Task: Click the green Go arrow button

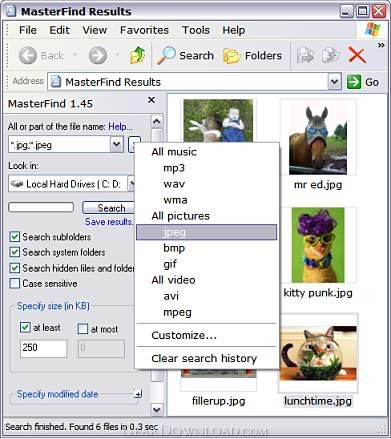Action: (x=354, y=82)
